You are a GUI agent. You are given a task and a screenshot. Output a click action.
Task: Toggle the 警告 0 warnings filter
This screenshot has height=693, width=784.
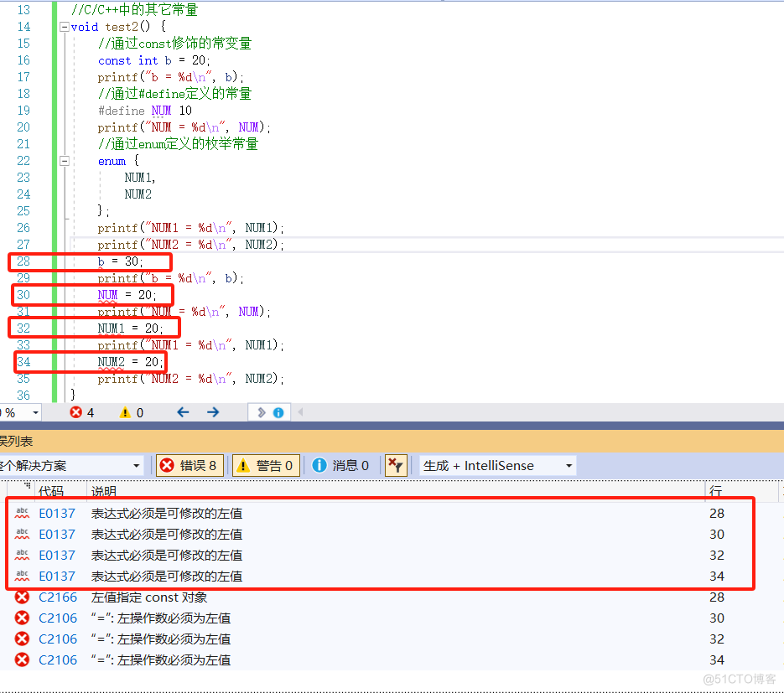click(265, 466)
